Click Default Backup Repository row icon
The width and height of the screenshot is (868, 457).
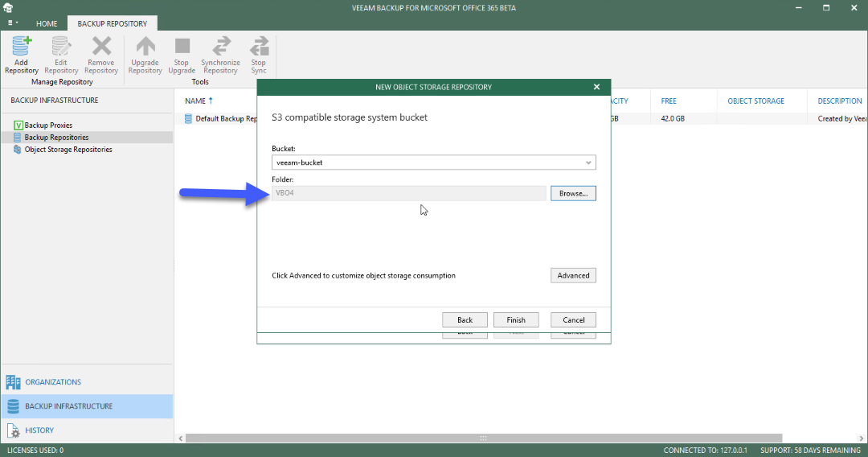click(x=188, y=118)
